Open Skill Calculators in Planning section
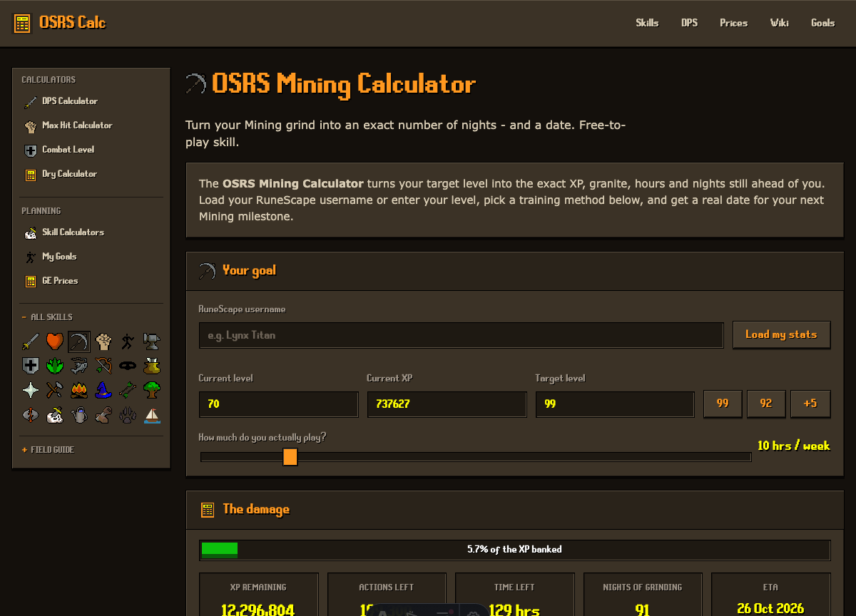 click(x=91, y=232)
